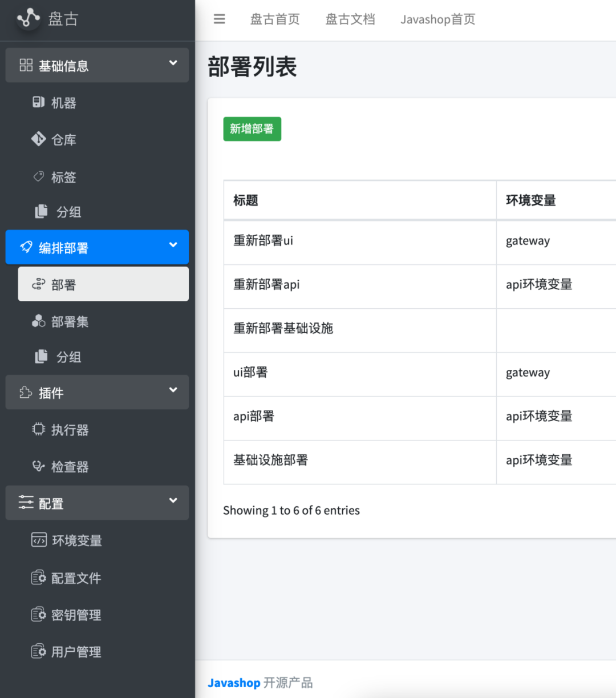Screen dimensions: 616x698
Task: Click the 重新部署ui row title
Action: click(263, 240)
